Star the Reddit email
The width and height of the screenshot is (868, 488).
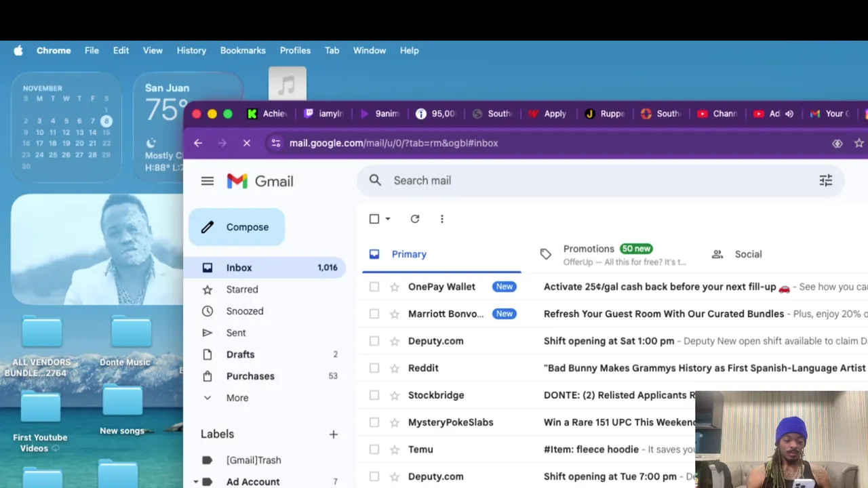[x=395, y=368]
